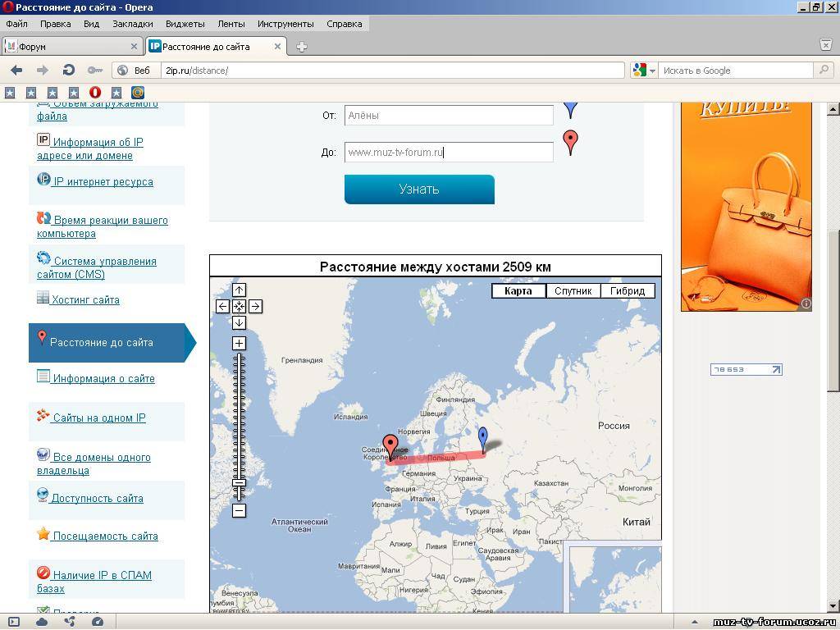This screenshot has width=840, height=630.
Task: Open a new tab with the plus button
Action: (302, 47)
